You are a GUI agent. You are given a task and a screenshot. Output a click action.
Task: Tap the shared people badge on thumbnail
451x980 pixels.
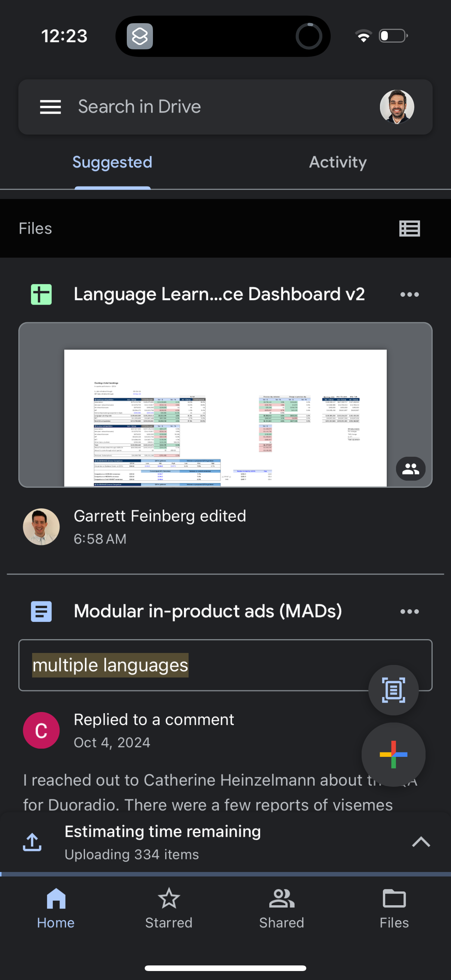[x=411, y=469]
